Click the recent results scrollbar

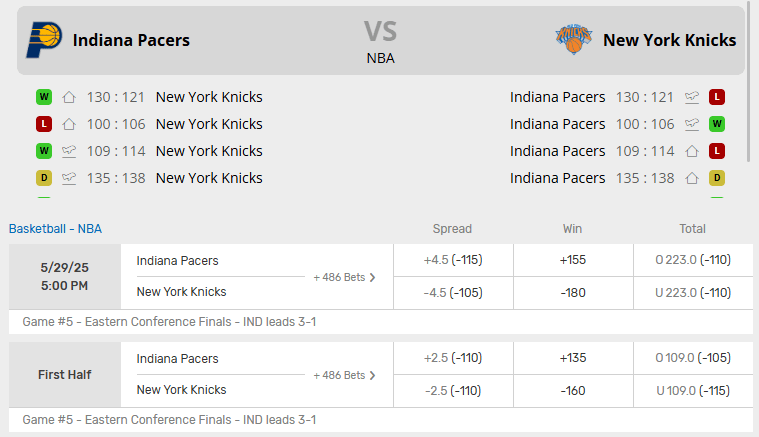tap(749, 82)
